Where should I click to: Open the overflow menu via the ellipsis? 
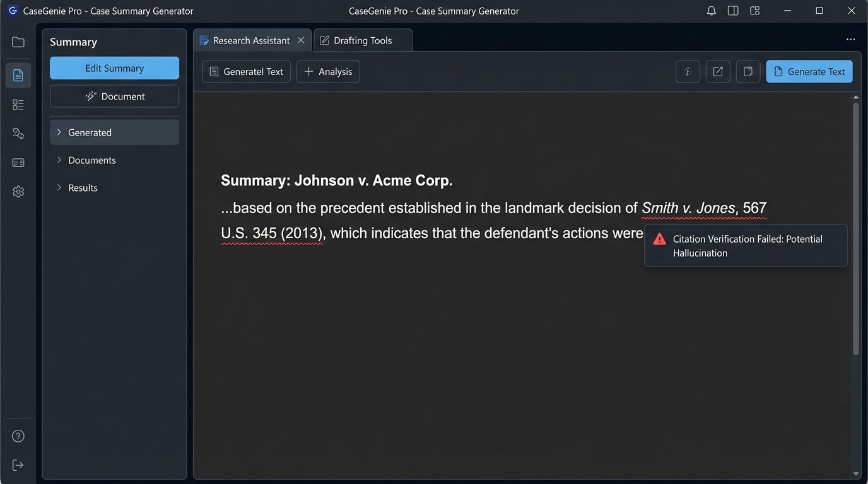850,39
